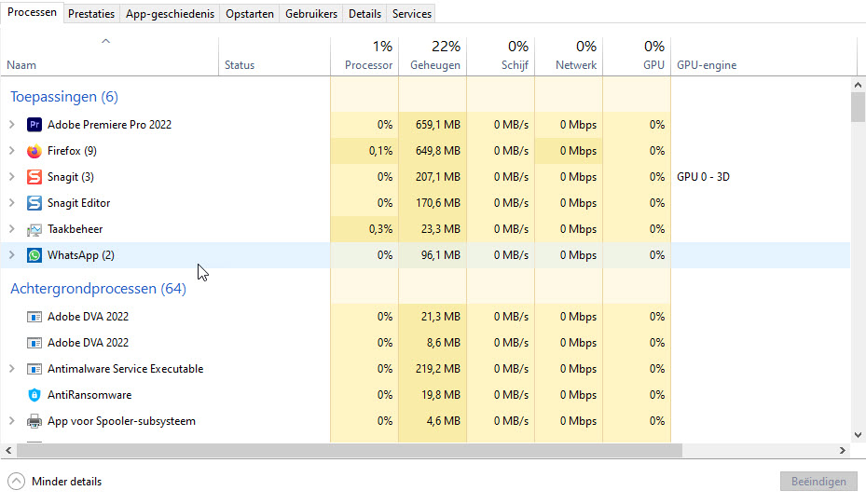Click the Taakbeheer process icon

[x=34, y=229]
